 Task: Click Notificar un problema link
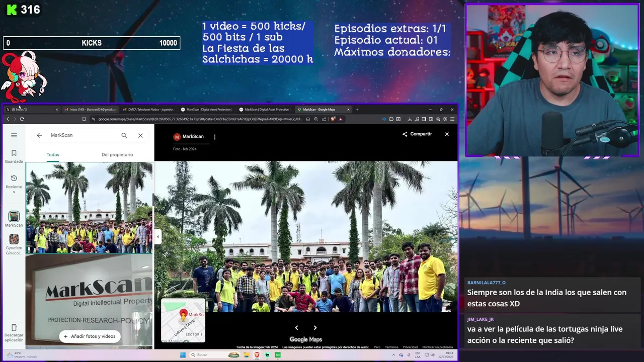(437, 347)
